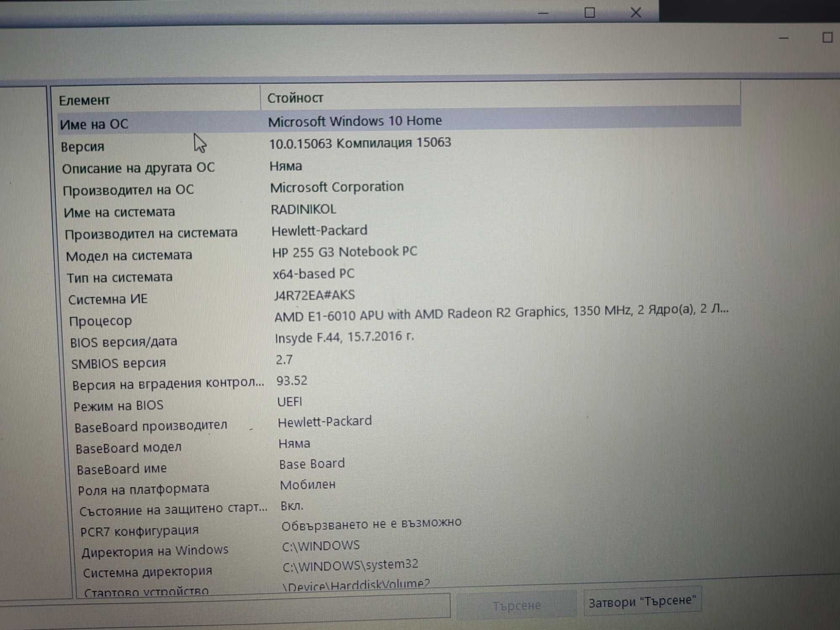Select the Процесор row label
Screen dimensions: 840x630
point(101,321)
